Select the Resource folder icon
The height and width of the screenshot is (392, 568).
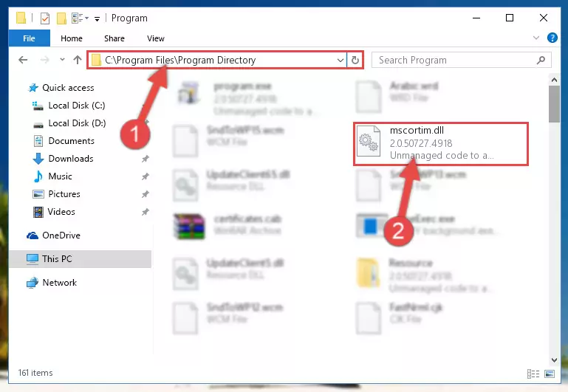coord(368,272)
